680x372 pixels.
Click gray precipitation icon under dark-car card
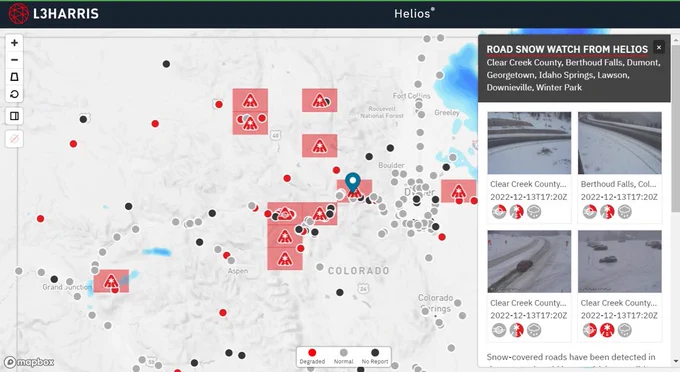click(534, 330)
